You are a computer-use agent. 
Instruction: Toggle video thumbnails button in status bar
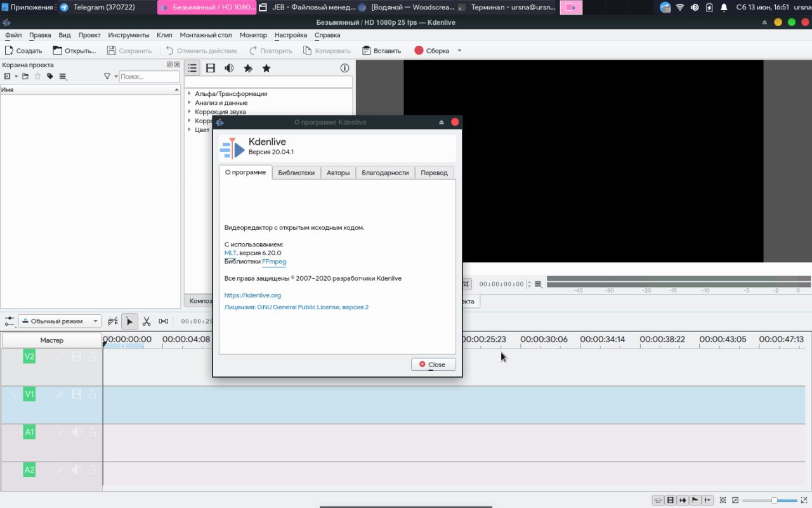670,500
